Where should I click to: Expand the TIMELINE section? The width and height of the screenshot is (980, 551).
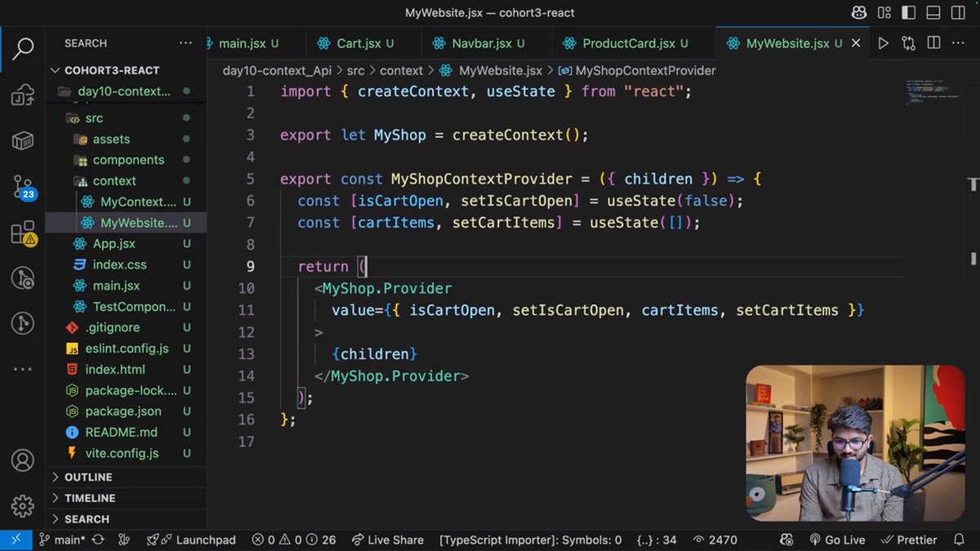click(126, 498)
